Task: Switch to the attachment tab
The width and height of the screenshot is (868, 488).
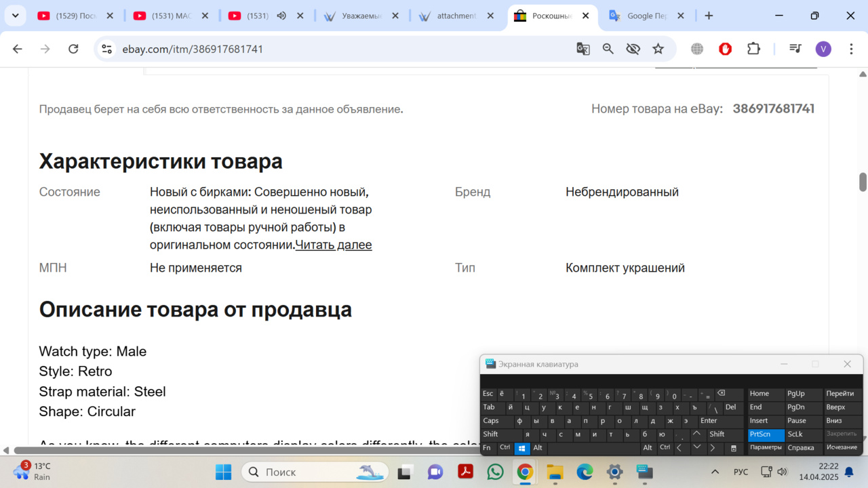Action: point(456,16)
